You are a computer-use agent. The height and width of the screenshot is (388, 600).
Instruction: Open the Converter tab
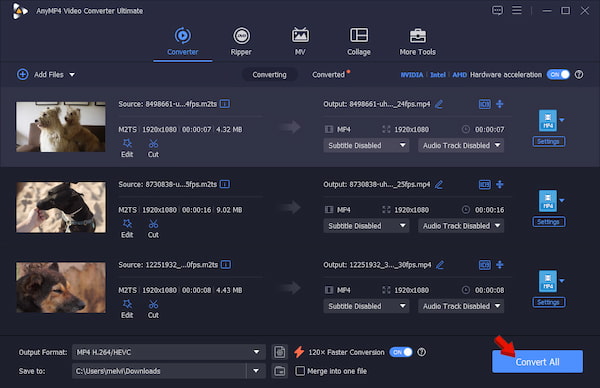183,42
